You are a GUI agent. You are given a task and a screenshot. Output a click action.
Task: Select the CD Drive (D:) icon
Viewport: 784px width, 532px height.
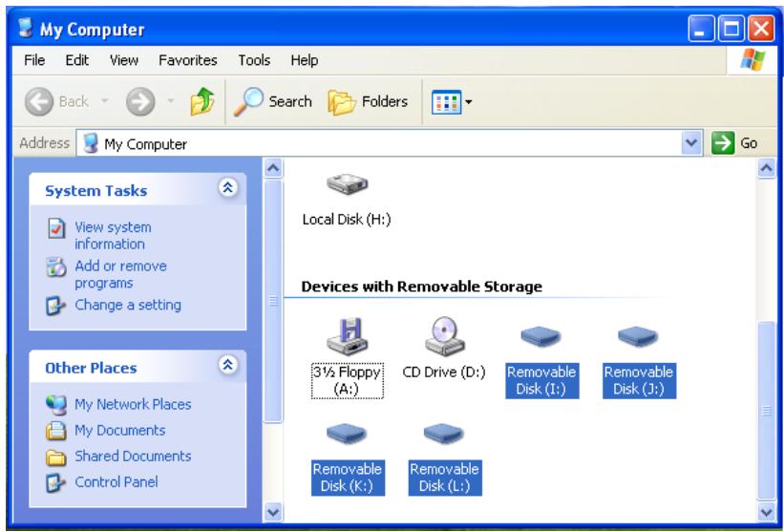click(444, 336)
